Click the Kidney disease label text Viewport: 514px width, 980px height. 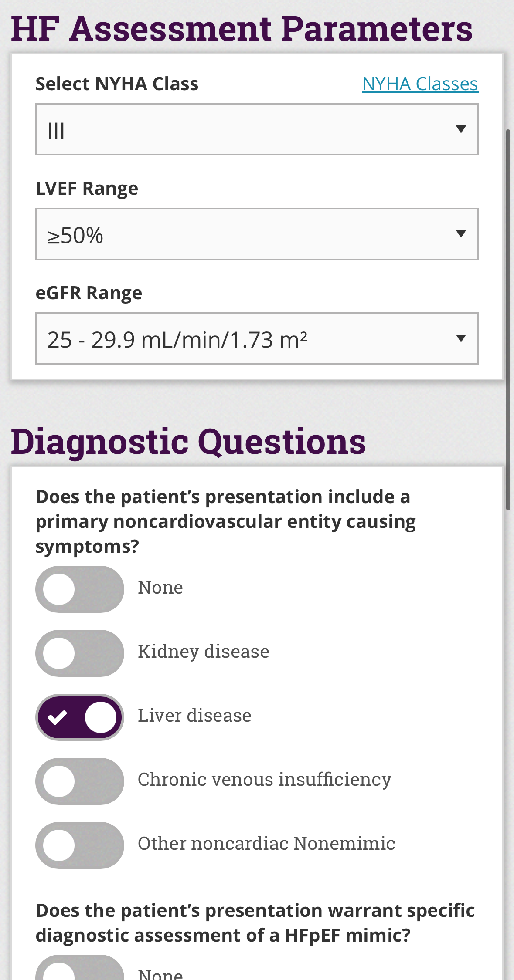pyautogui.click(x=203, y=652)
